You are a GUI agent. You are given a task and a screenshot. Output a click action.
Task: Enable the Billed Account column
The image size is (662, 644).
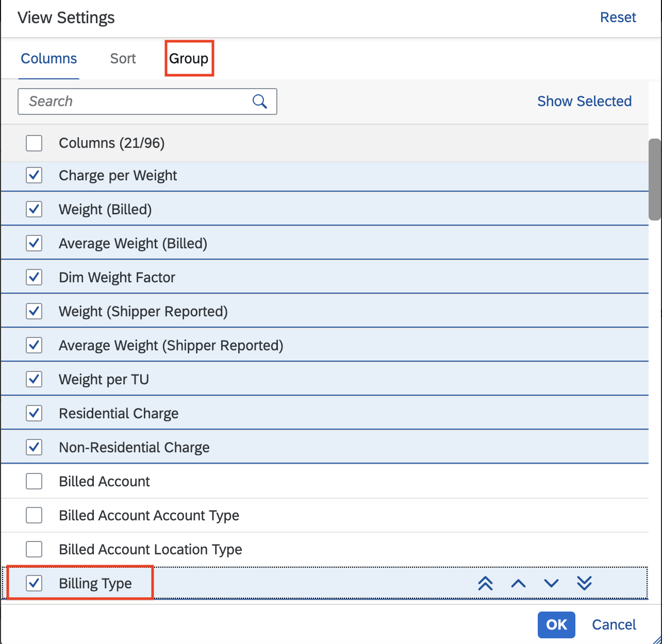tap(34, 481)
